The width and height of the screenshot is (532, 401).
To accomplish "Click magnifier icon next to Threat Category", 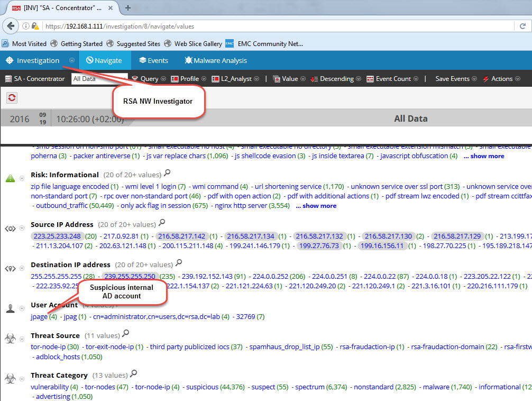I will (x=134, y=374).
